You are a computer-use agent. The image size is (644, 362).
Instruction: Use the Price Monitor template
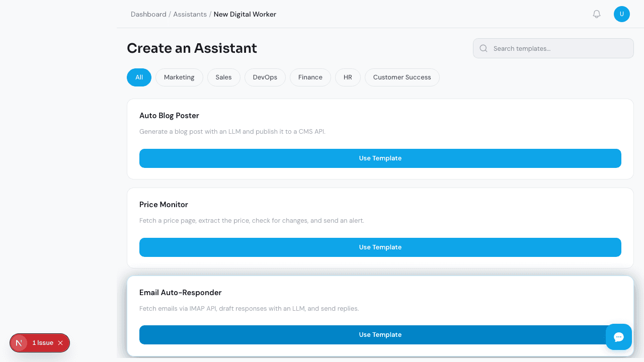[x=380, y=247]
